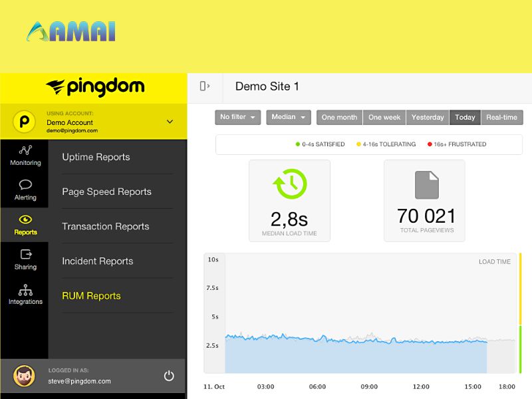Image resolution: width=532 pixels, height=399 pixels.
Task: Click the median load time clock icon
Action: click(x=290, y=184)
